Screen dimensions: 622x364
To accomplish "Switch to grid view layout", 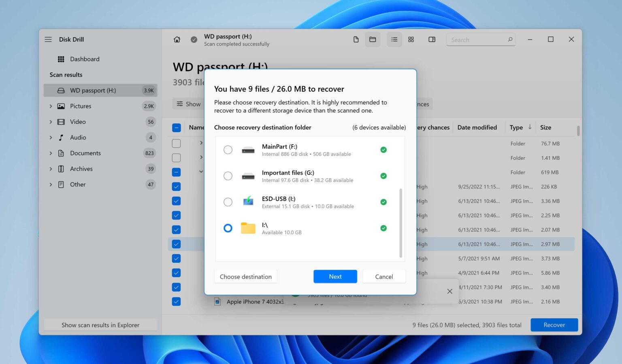I will point(411,39).
